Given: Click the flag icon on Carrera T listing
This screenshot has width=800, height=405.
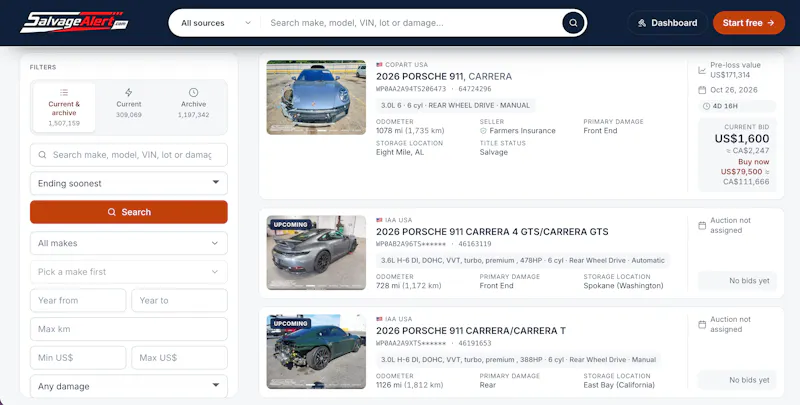Looking at the screenshot, I should coord(379,319).
